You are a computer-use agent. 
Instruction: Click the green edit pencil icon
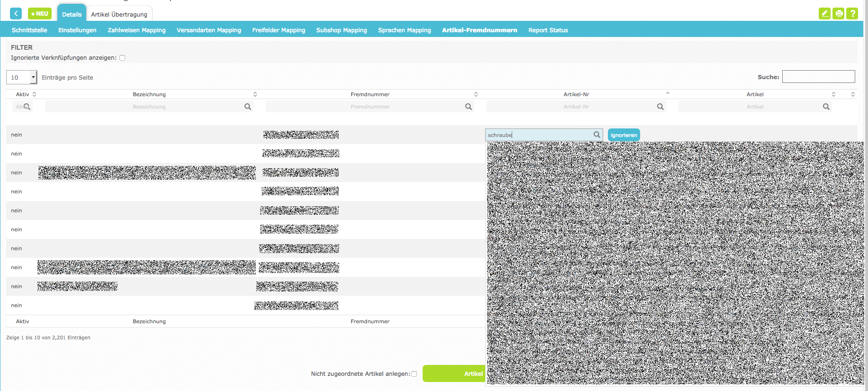click(x=824, y=14)
